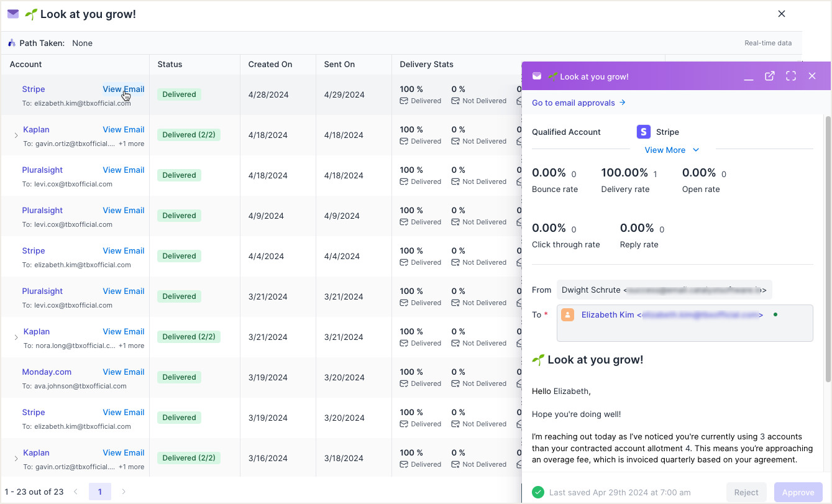Screen dimensions: 832x504
Task: Minimize the email preview panel
Action: [749, 76]
